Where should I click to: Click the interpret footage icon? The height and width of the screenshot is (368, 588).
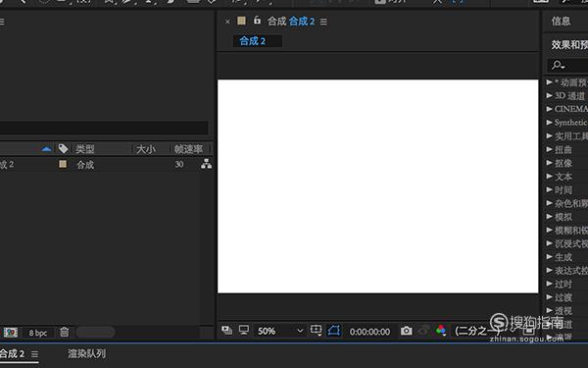tap(11, 333)
